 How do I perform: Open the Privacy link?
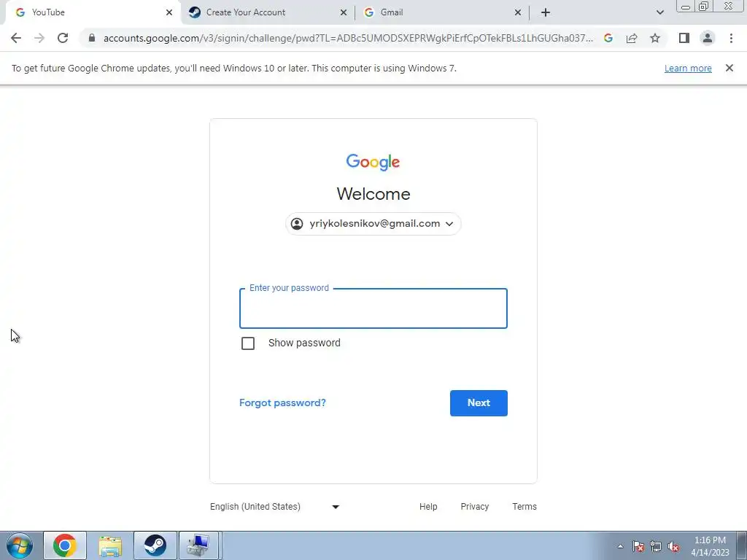click(x=474, y=507)
